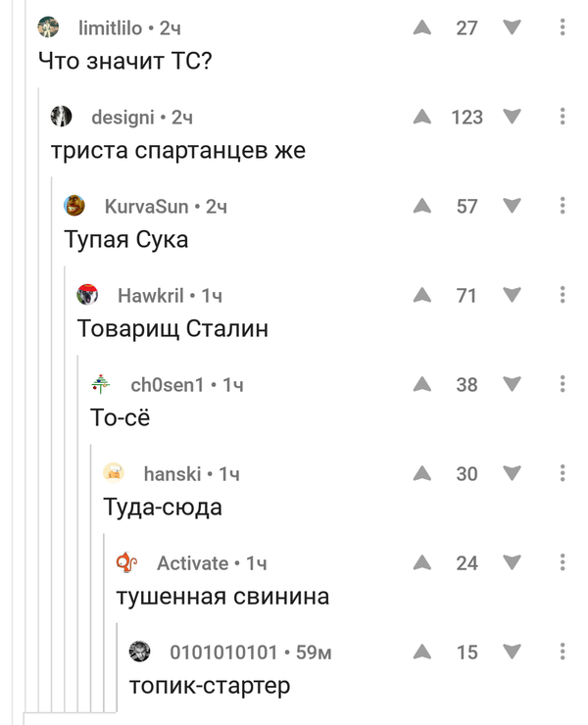Upvote designi's "триста спартанцев же" comment
The height and width of the screenshot is (725, 588).
pos(422,118)
